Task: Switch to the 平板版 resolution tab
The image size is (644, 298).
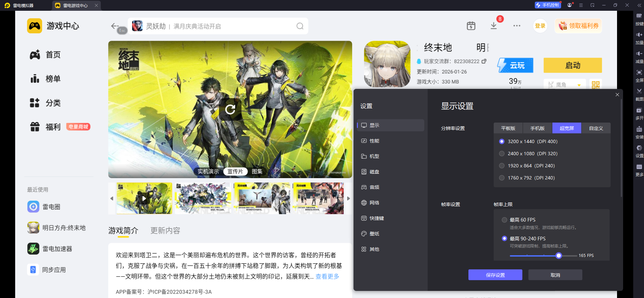Action: click(x=508, y=128)
